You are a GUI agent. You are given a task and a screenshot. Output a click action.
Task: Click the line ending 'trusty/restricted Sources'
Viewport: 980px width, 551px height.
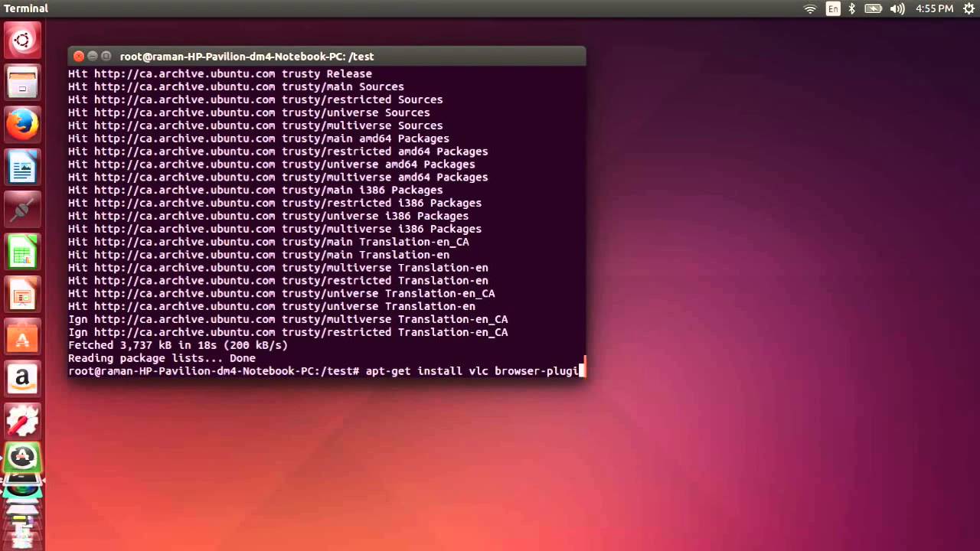point(255,99)
